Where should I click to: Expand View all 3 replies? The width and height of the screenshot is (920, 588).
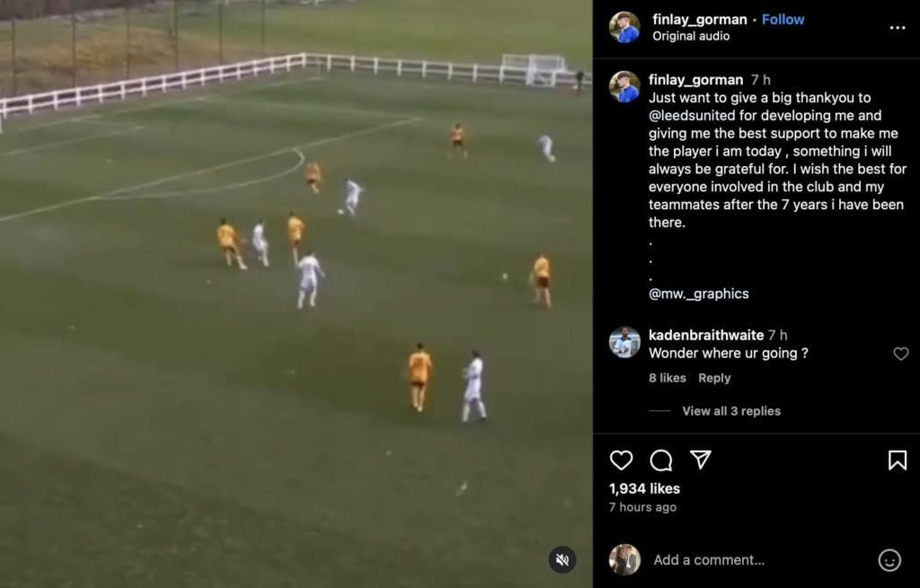click(731, 411)
